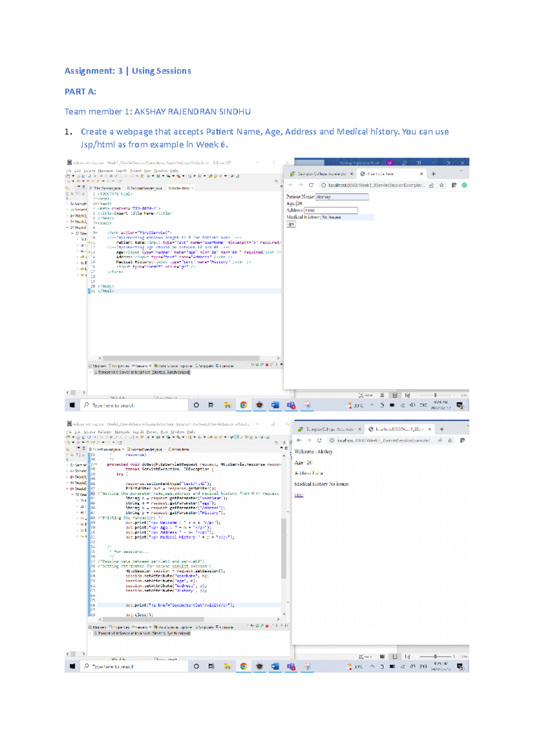The width and height of the screenshot is (534, 756).
Task: Click the 'go' submit button in the patient form
Action: (291, 224)
